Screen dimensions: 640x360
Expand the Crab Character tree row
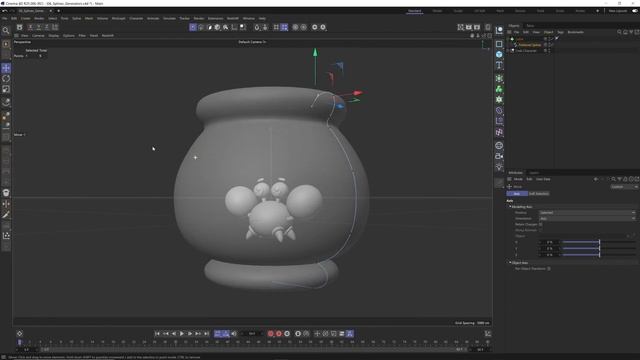(x=508, y=51)
